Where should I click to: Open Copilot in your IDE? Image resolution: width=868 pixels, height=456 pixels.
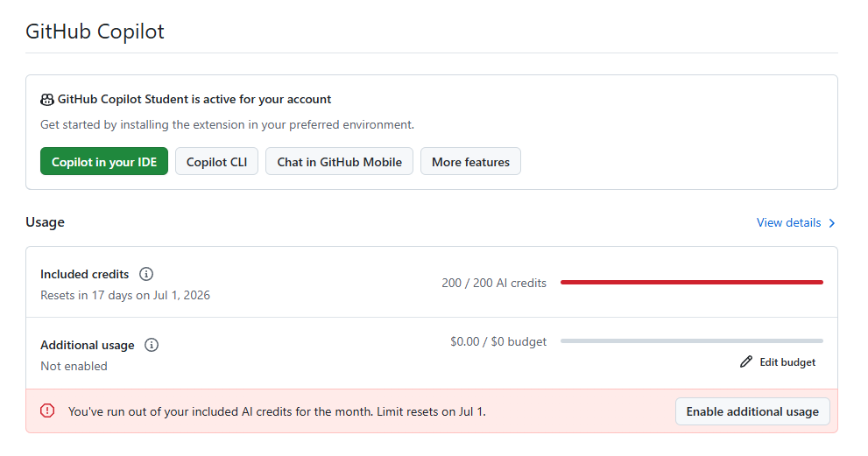(x=104, y=161)
